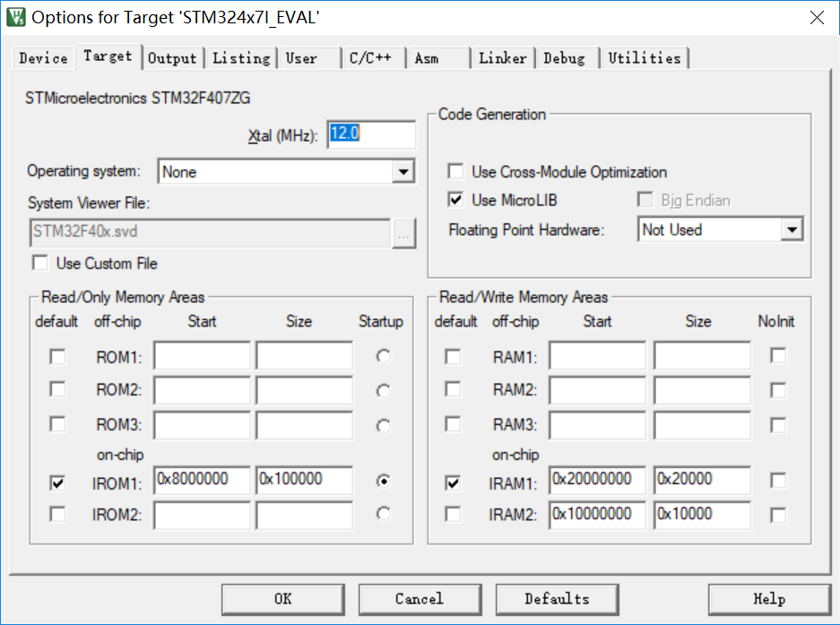Uncheck the IROM1 default checkbox
840x625 pixels.
click(57, 483)
